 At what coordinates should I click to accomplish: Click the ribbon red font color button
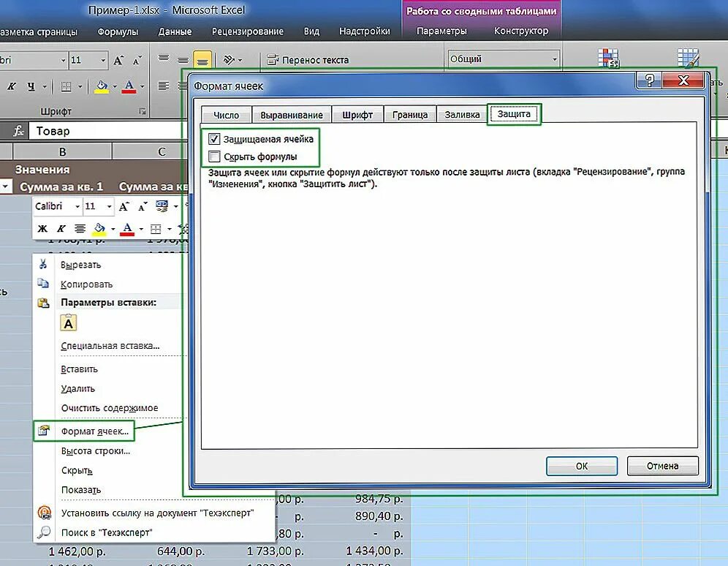coord(129,86)
